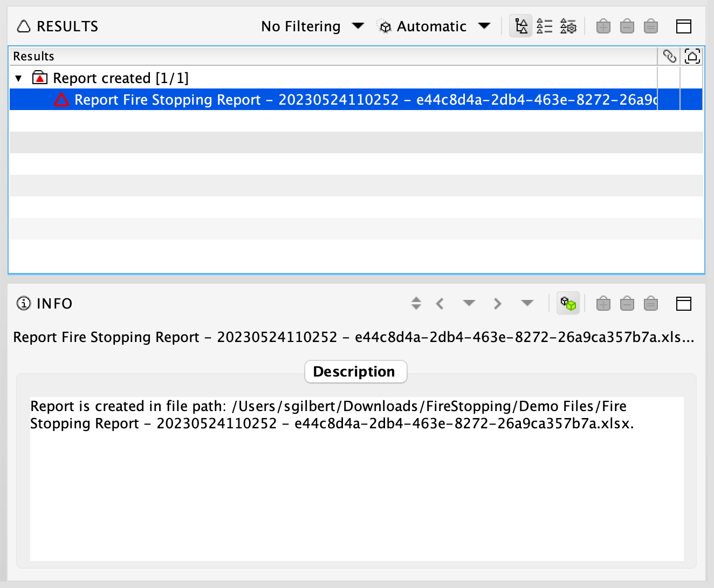This screenshot has height=588, width=714.
Task: Click the INFO circle title icon
Action: pyautogui.click(x=24, y=303)
